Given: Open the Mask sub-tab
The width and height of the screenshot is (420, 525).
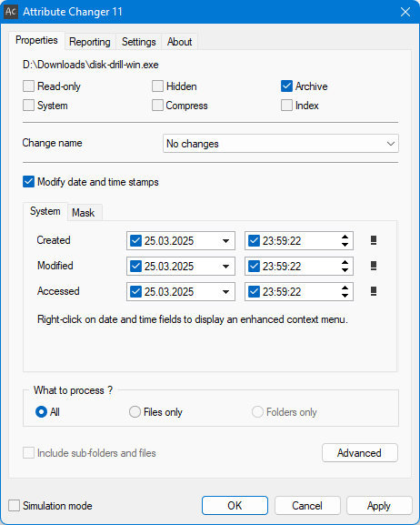Looking at the screenshot, I should pyautogui.click(x=84, y=213).
